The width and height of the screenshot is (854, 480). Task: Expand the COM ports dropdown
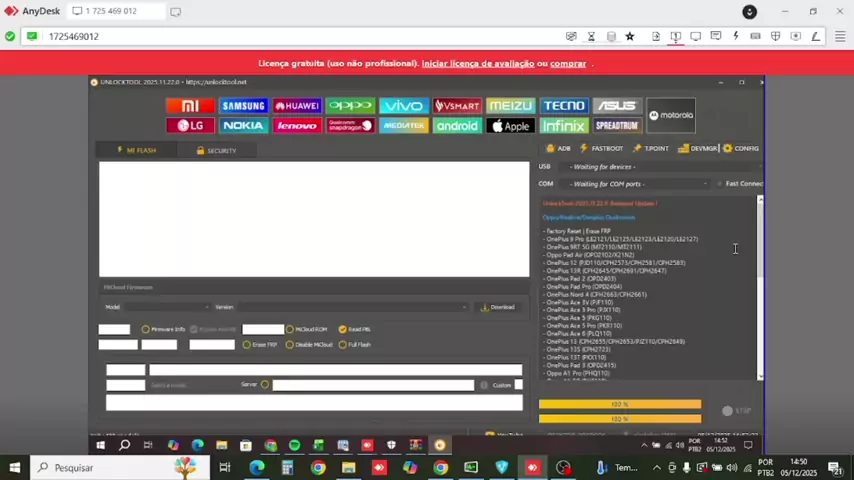click(638, 184)
